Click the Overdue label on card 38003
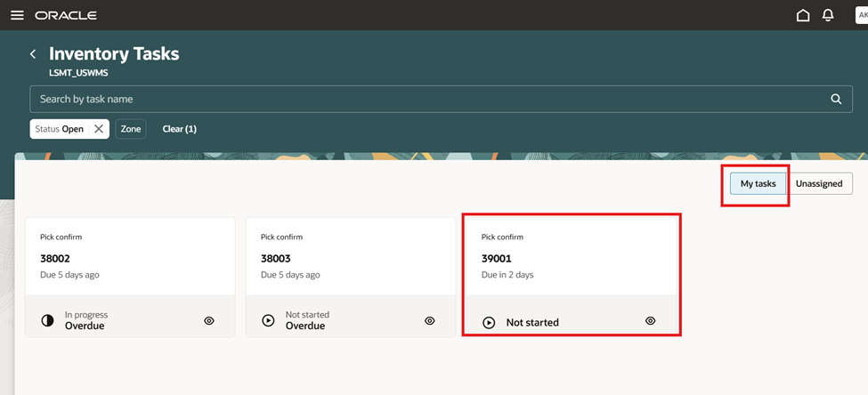 305,326
